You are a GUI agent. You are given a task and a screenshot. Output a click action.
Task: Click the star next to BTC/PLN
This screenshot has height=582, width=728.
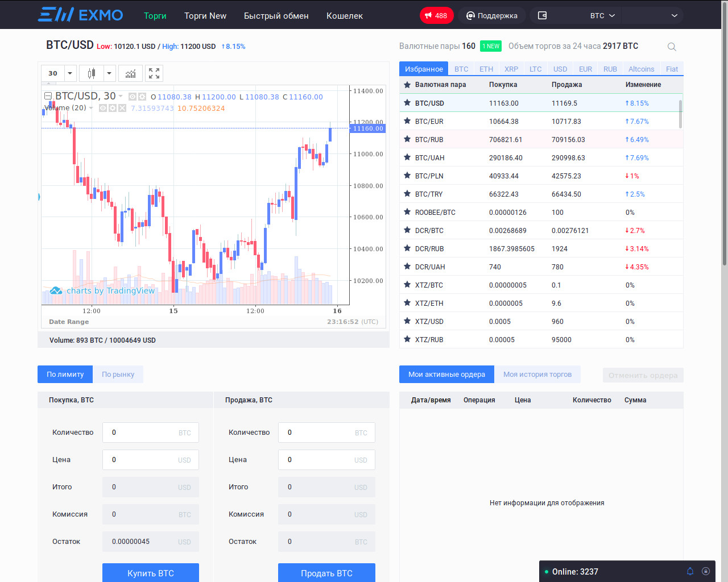pyautogui.click(x=407, y=176)
